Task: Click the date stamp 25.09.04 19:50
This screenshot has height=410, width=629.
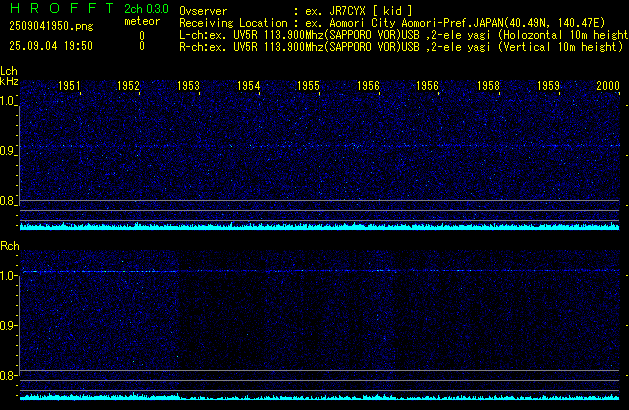Action: point(51,46)
